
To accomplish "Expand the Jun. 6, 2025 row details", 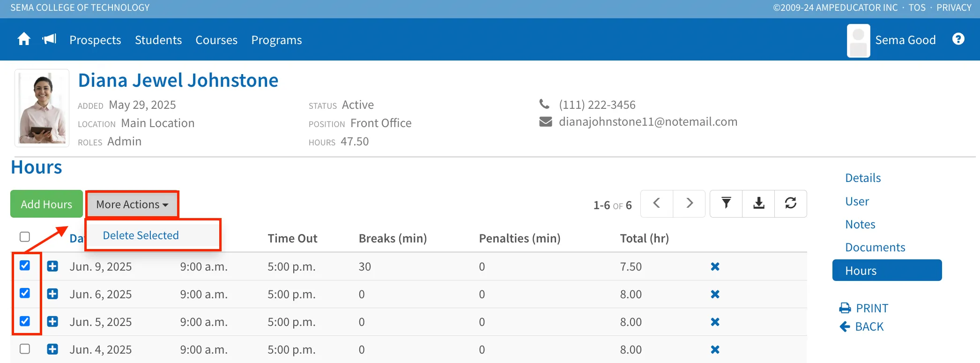I will coord(52,294).
